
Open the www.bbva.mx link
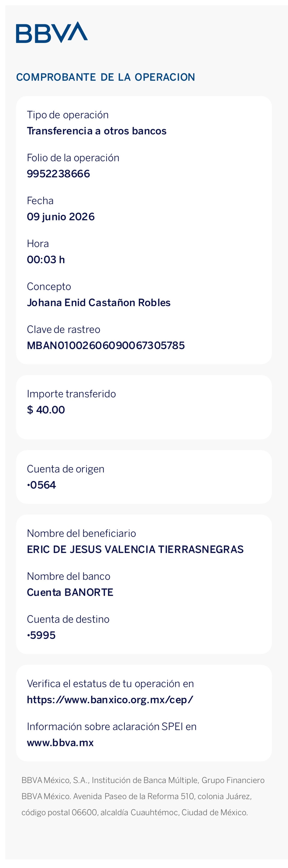[x=60, y=743]
